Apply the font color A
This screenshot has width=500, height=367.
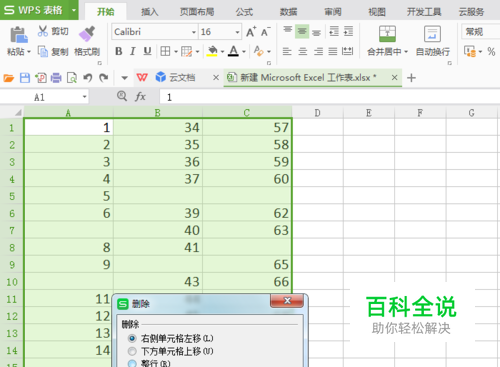coord(234,51)
